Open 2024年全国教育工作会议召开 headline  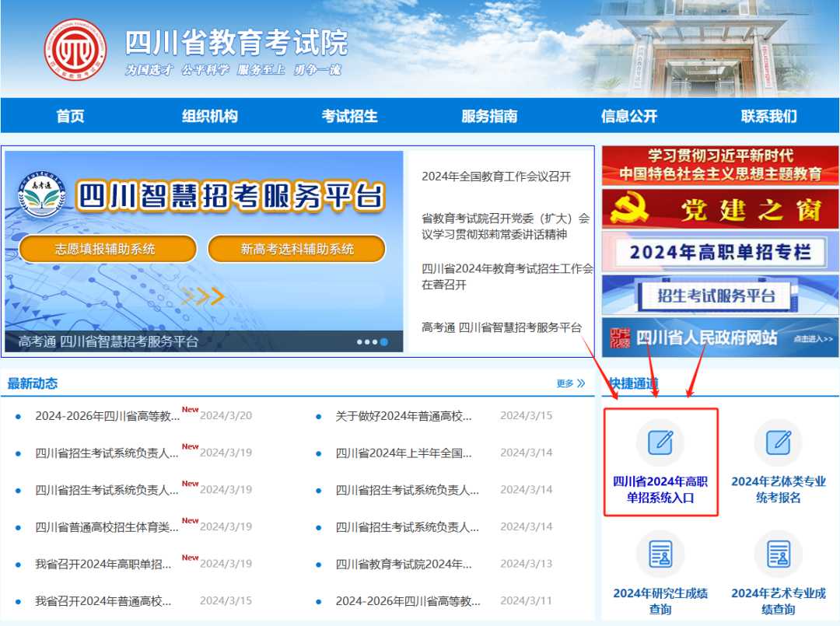coord(496,177)
